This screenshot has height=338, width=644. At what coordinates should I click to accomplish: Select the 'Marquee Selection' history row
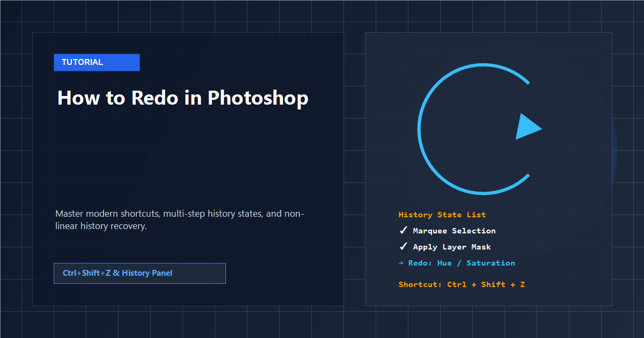coord(448,231)
